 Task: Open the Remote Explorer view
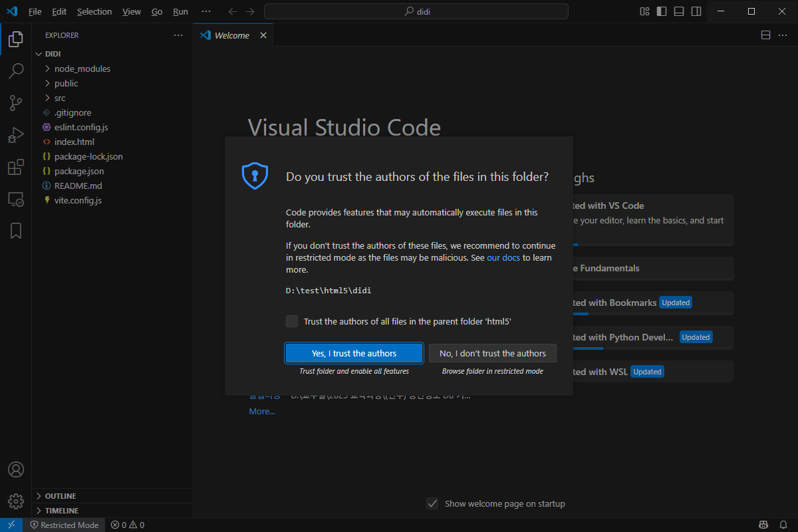pyautogui.click(x=16, y=199)
